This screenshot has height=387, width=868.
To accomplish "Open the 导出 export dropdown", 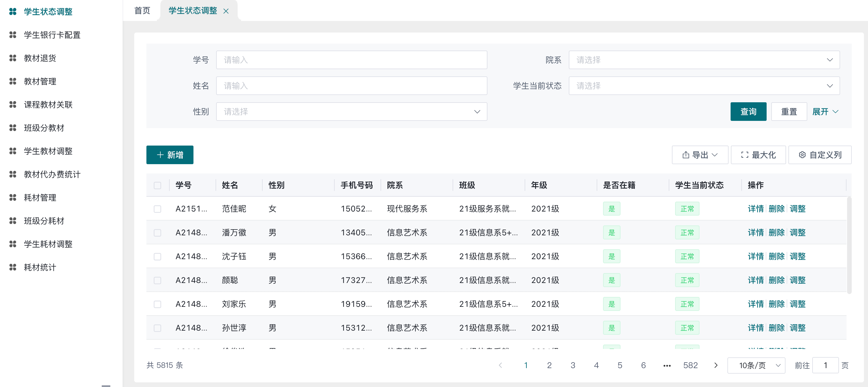I will 700,155.
